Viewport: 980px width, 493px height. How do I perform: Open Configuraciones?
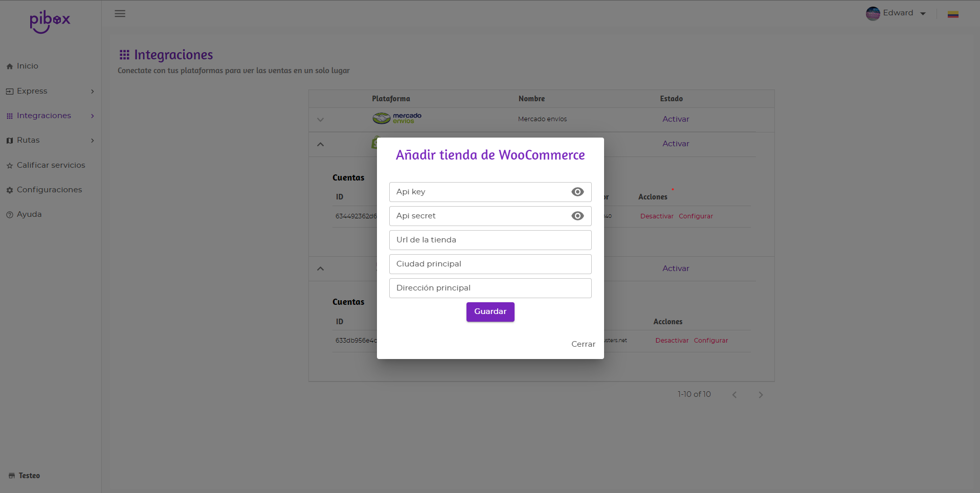[50, 190]
